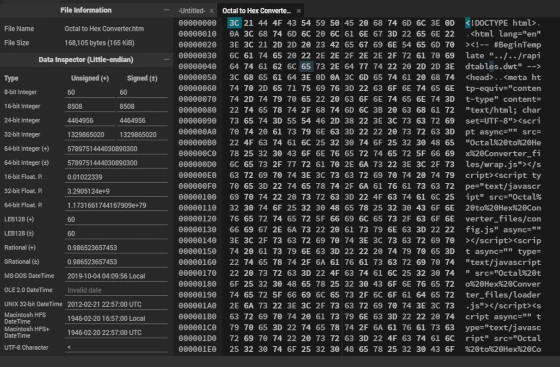Collapse the File Information panel
The width and height of the screenshot is (560, 367).
[x=166, y=10]
